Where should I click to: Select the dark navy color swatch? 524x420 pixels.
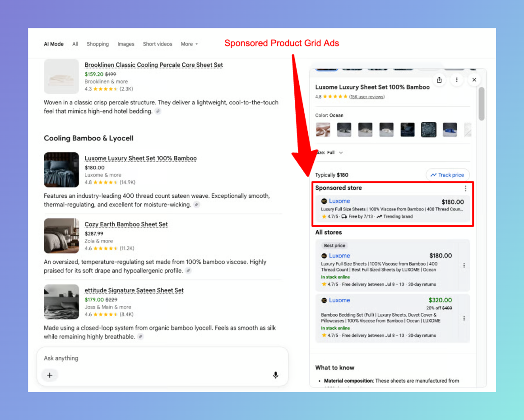click(x=408, y=130)
